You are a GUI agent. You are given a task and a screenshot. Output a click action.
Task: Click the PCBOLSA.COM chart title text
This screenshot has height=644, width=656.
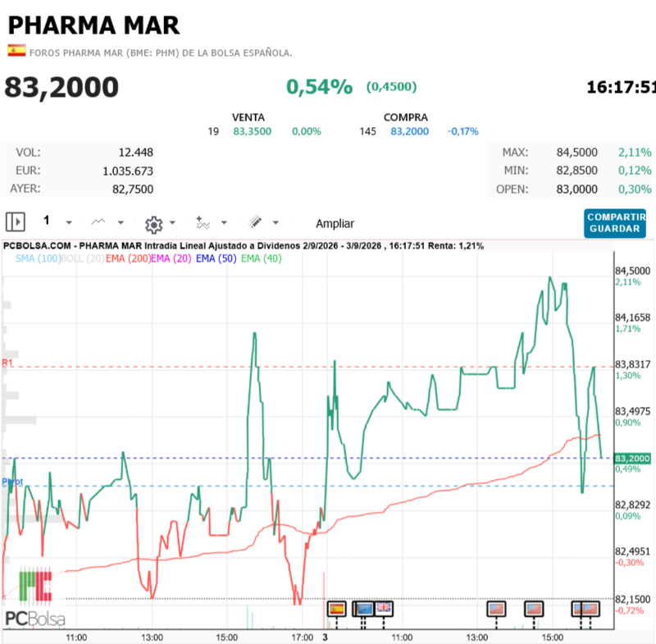243,246
